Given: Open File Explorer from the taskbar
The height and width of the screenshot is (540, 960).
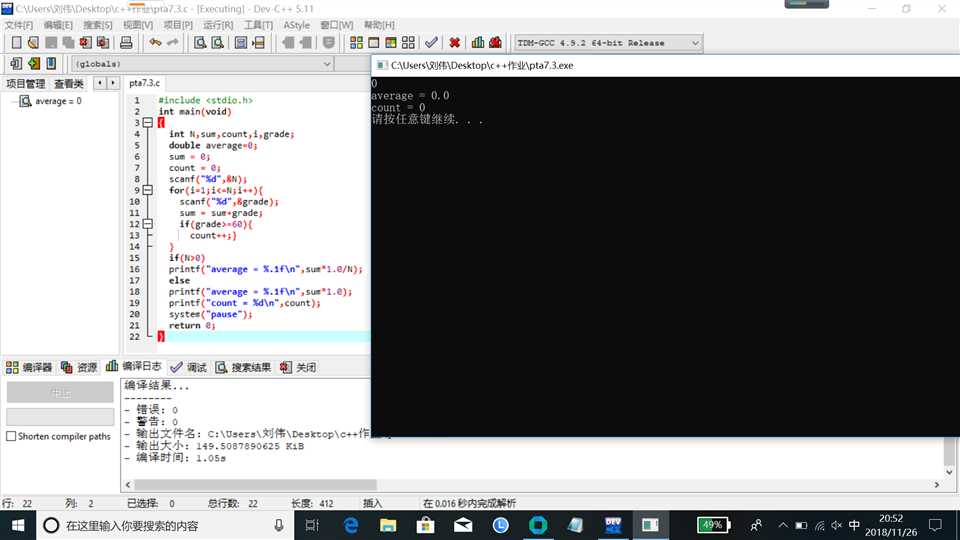Looking at the screenshot, I should pos(388,525).
